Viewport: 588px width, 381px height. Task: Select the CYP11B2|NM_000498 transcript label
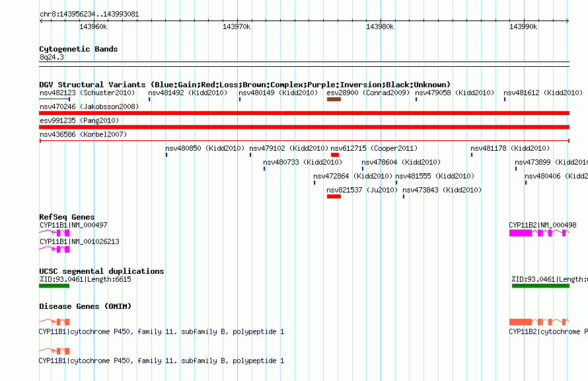click(542, 225)
